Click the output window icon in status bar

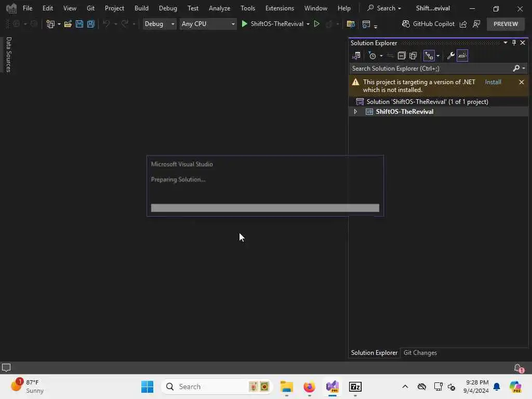pyautogui.click(x=6, y=368)
